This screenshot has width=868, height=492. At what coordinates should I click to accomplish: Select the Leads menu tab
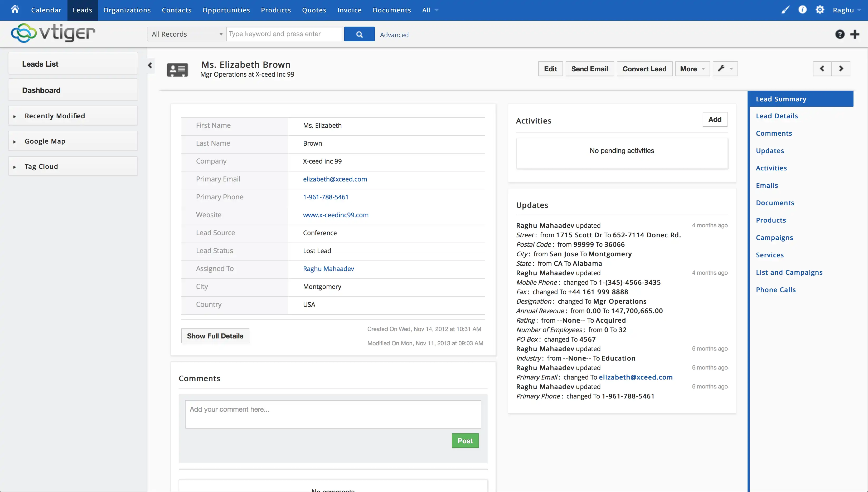click(82, 10)
